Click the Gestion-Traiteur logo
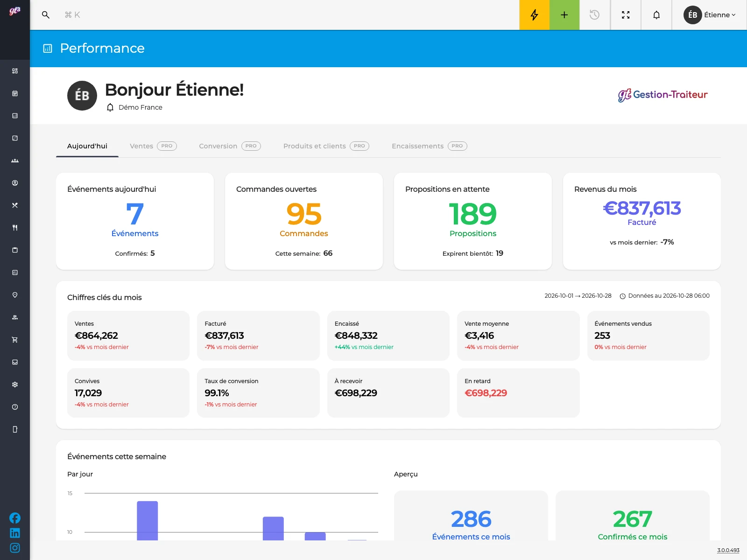Screen dimensions: 747x560 pos(663,95)
